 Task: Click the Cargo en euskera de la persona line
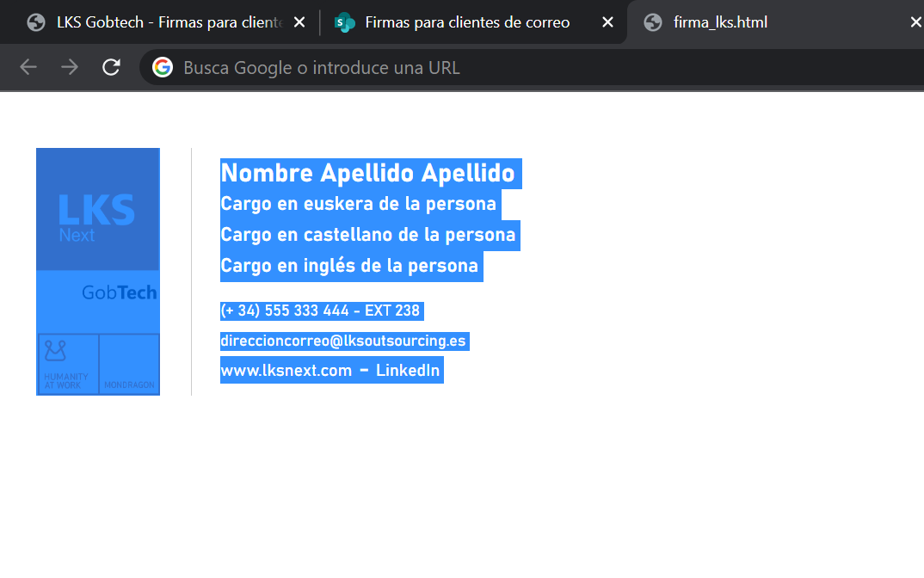tap(358, 204)
